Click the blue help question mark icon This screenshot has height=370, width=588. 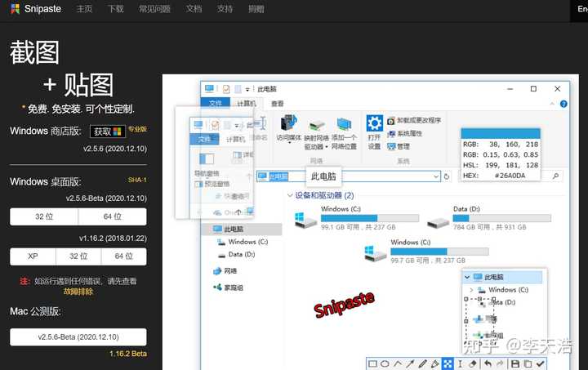[563, 104]
